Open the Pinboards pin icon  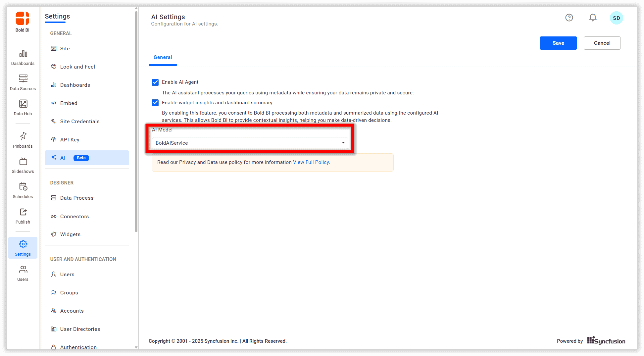(23, 136)
